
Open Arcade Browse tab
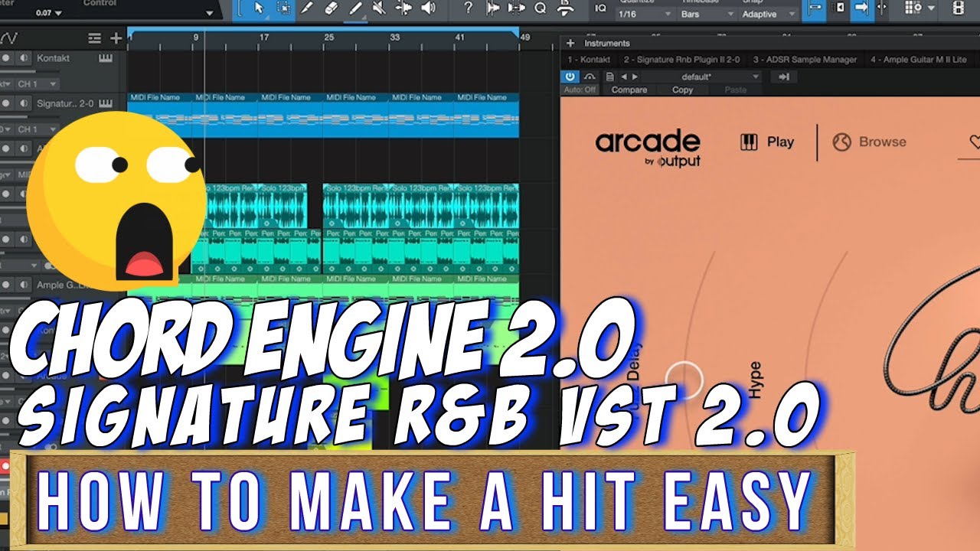point(869,142)
